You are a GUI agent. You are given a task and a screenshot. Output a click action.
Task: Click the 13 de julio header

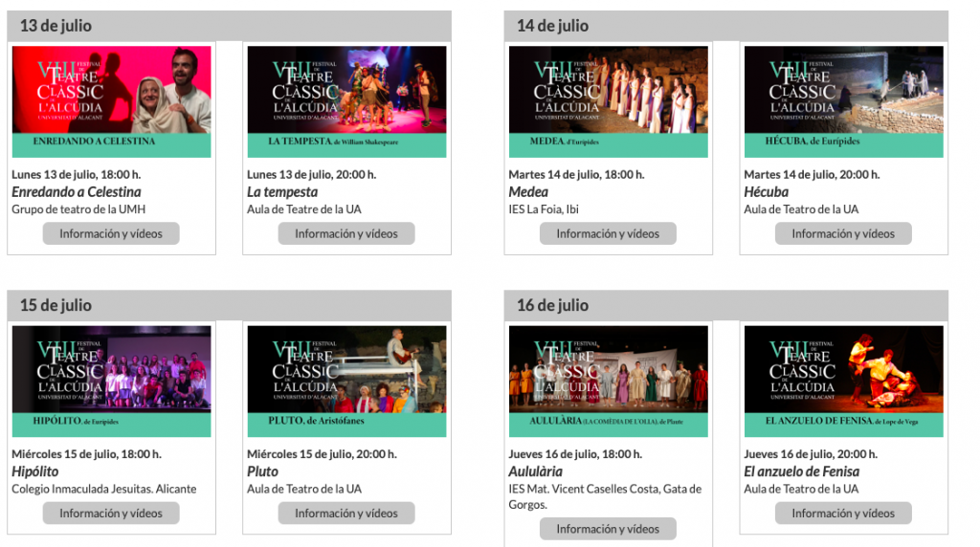(230, 26)
